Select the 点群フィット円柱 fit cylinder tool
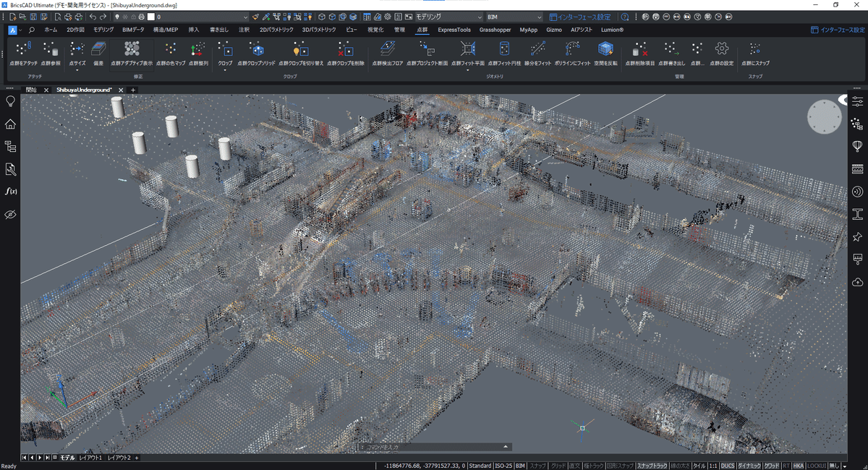The image size is (868, 470). click(504, 49)
